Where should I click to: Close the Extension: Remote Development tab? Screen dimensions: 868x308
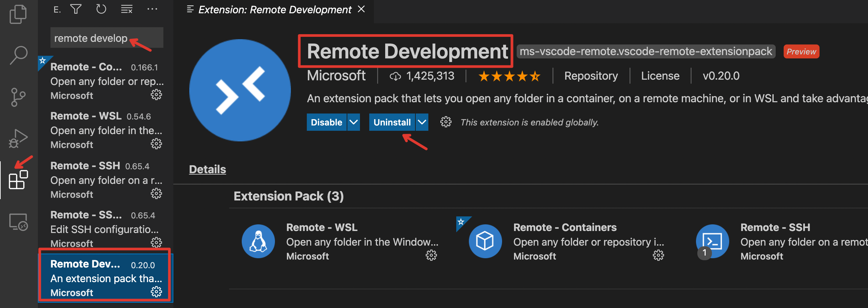click(362, 9)
